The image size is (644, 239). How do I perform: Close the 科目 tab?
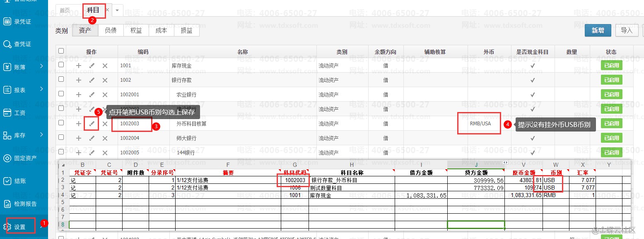click(x=107, y=10)
